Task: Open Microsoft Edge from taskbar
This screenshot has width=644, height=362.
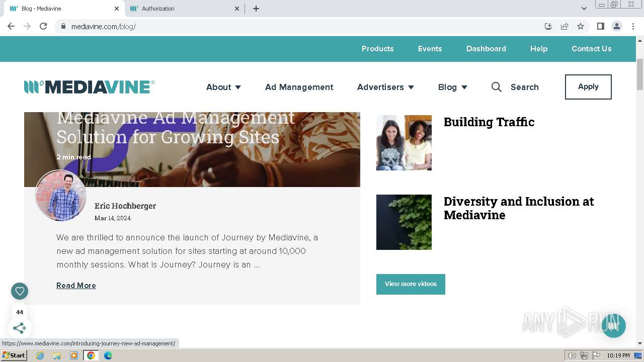Action: point(108,355)
